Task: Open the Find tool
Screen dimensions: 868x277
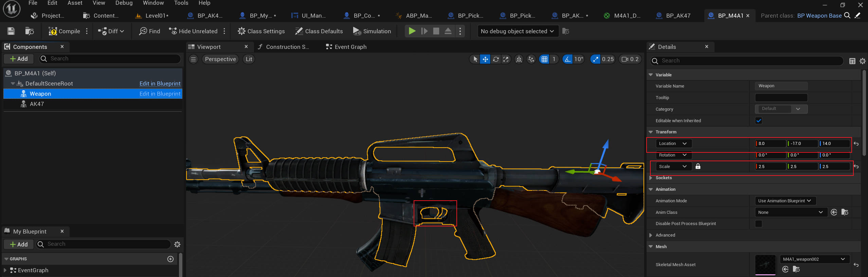Action: pyautogui.click(x=150, y=31)
